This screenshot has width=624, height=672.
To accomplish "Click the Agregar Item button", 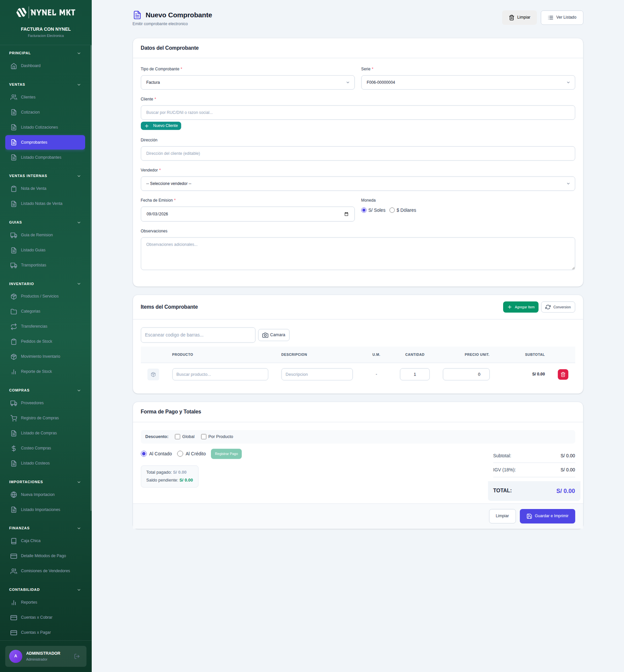I will coord(520,307).
